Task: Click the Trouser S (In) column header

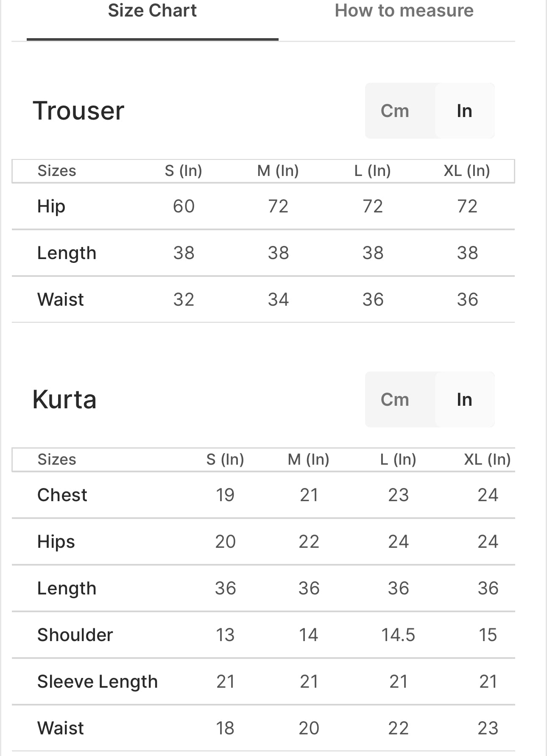Action: (x=183, y=171)
